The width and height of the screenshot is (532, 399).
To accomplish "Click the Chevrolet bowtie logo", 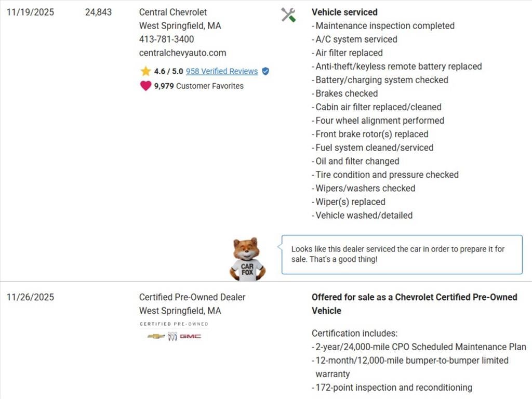I will [x=155, y=336].
